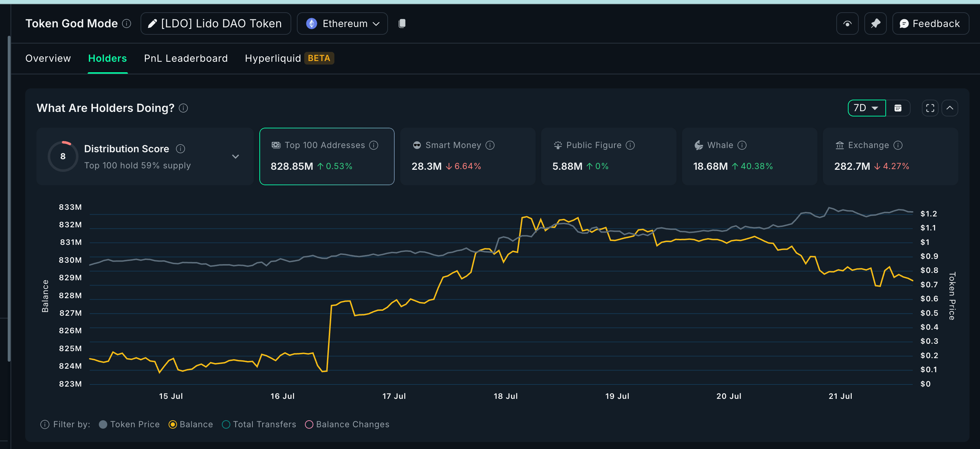
Task: Expand the chart to fullscreen view
Action: 930,108
